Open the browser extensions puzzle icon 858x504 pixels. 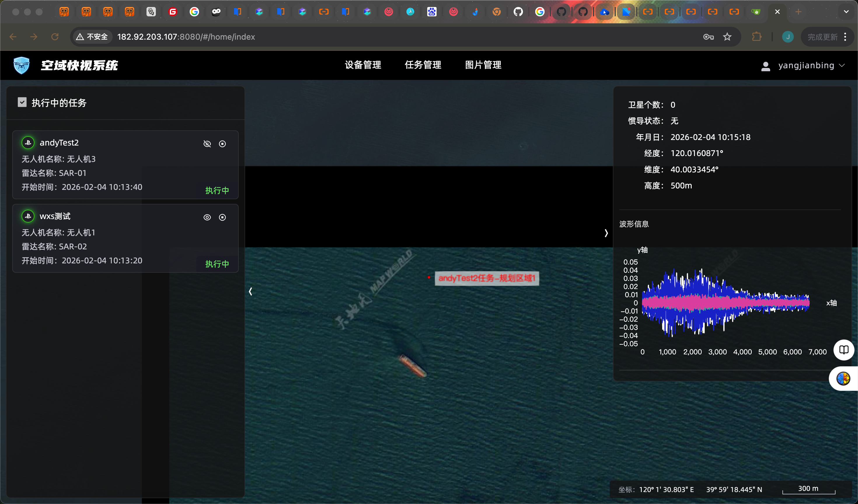pyautogui.click(x=756, y=37)
